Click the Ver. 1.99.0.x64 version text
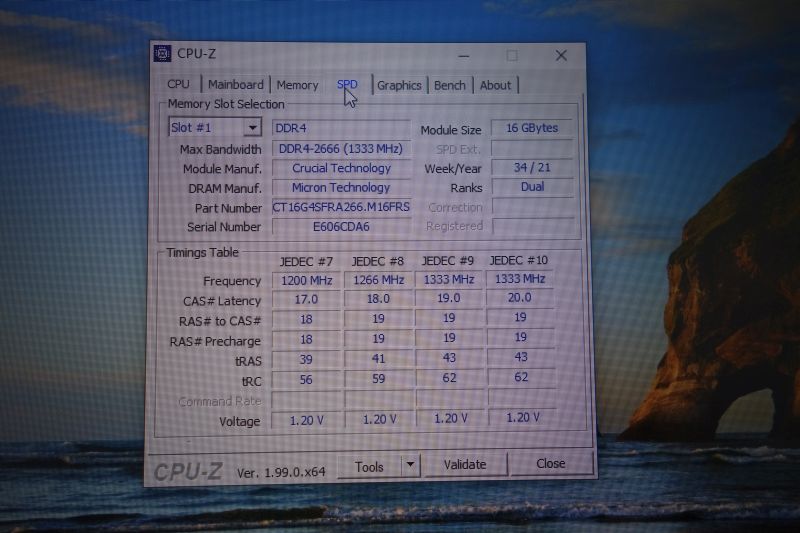The image size is (800, 533). pyautogui.click(x=281, y=472)
